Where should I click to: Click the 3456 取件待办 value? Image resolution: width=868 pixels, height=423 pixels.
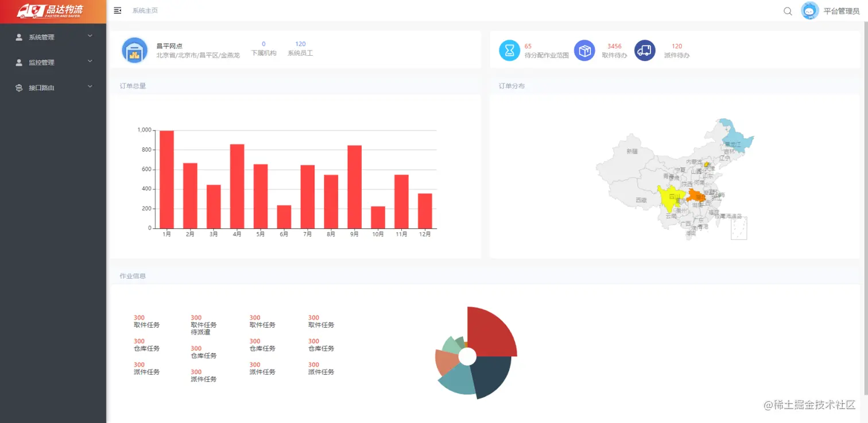[x=614, y=47]
